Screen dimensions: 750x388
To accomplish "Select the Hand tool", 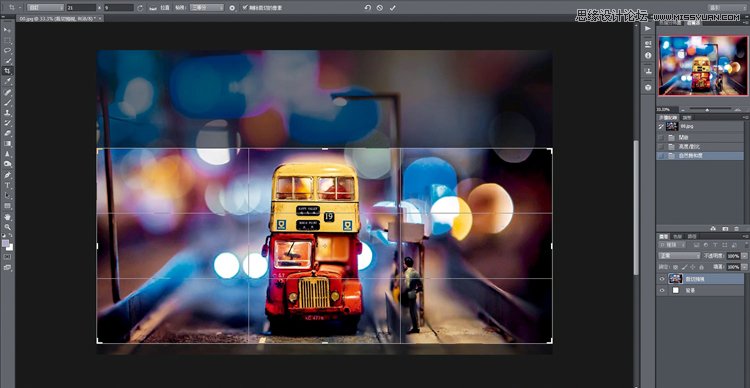I will pyautogui.click(x=8, y=216).
